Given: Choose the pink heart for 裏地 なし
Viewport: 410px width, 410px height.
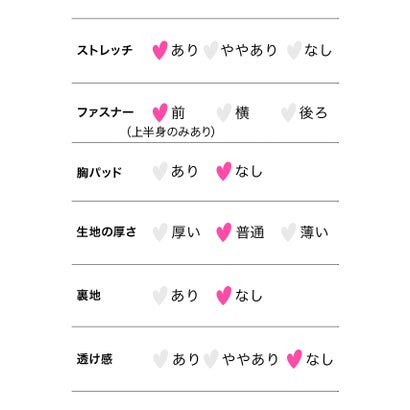Looking at the screenshot, I should (x=224, y=295).
